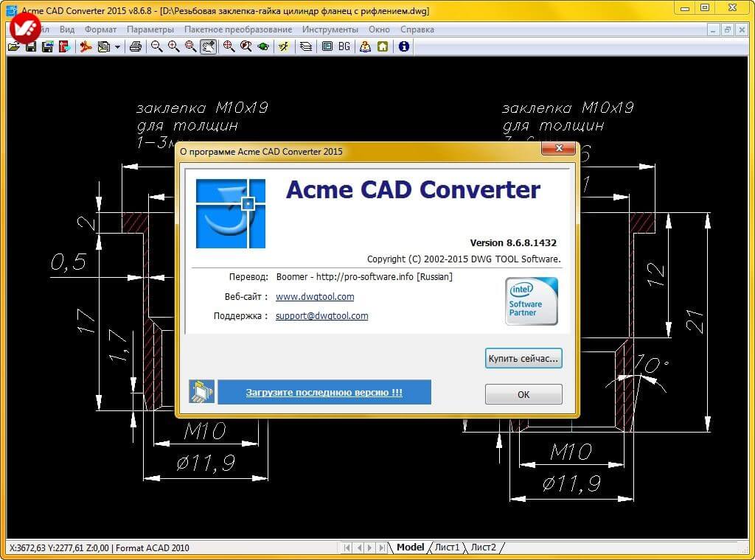The image size is (755, 560).
Task: Click the blue About info icon
Action: [404, 46]
